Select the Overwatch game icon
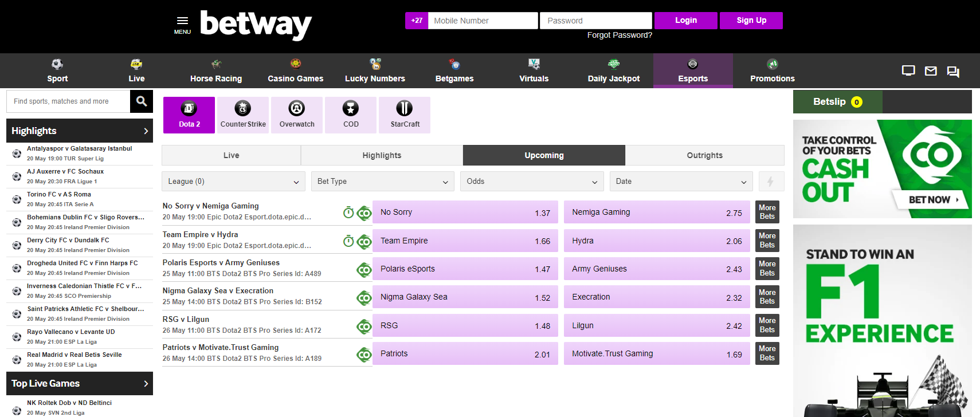This screenshot has height=417, width=980. [297, 115]
